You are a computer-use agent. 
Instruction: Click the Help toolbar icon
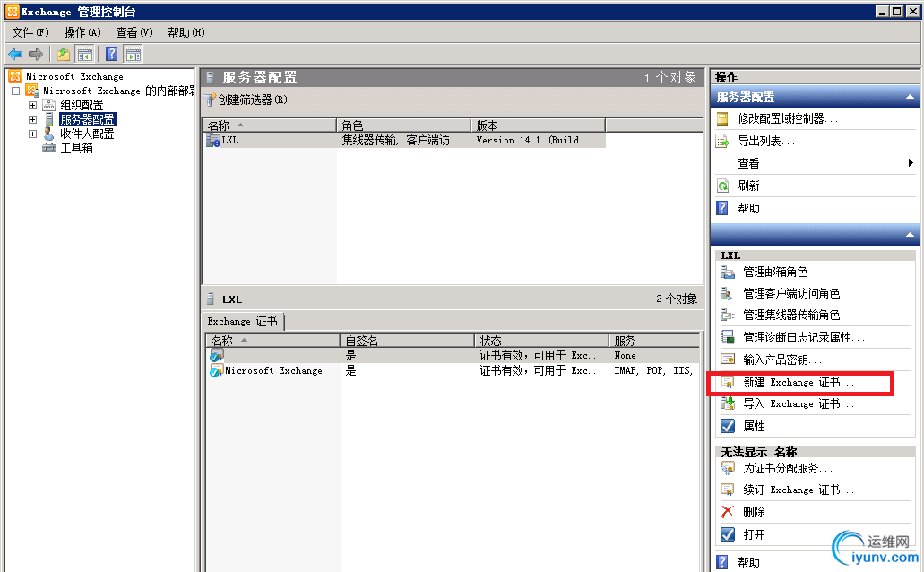111,55
